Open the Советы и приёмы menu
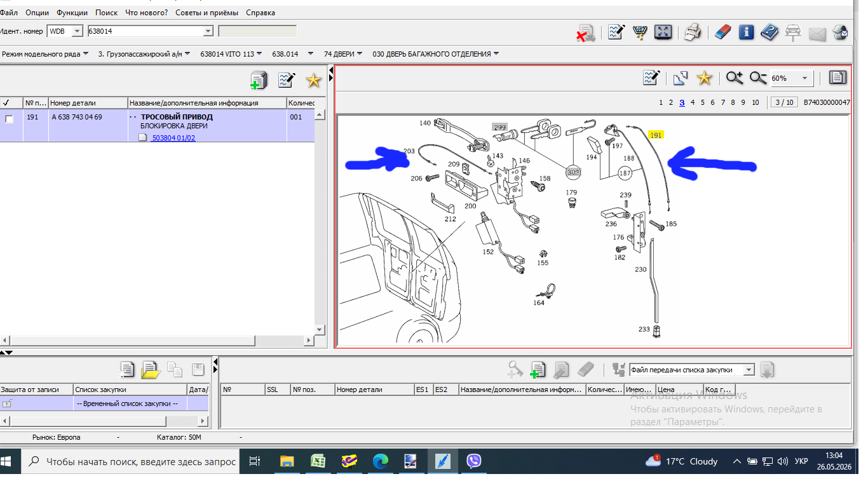Image resolution: width=868 pixels, height=488 pixels. click(207, 13)
